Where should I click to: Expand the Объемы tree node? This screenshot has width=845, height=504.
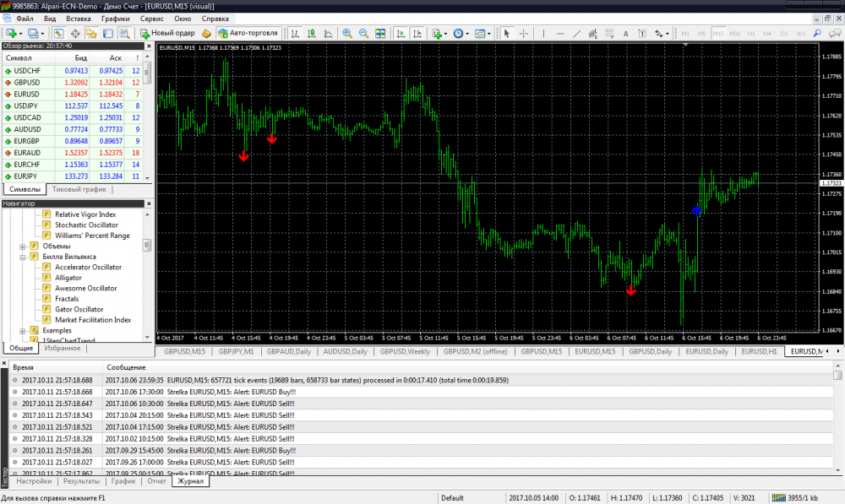pyautogui.click(x=23, y=247)
